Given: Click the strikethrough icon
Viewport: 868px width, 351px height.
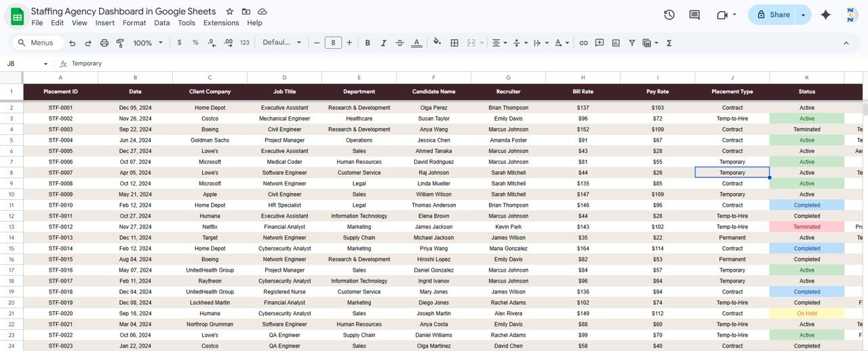Looking at the screenshot, I should 400,43.
